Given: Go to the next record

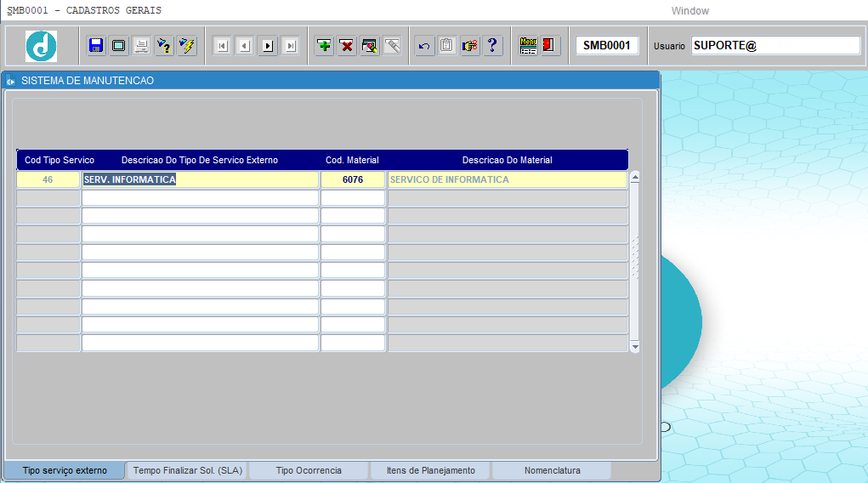Looking at the screenshot, I should coord(268,46).
